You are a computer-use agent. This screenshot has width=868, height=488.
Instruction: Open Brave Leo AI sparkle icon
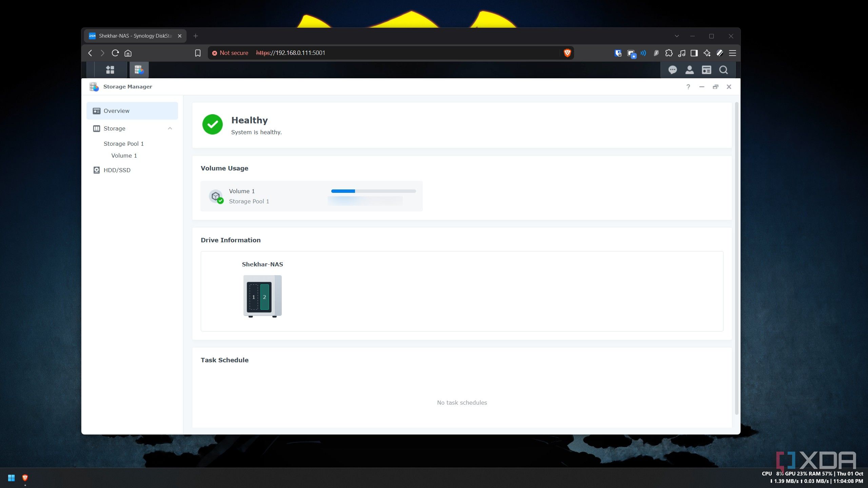[707, 53]
